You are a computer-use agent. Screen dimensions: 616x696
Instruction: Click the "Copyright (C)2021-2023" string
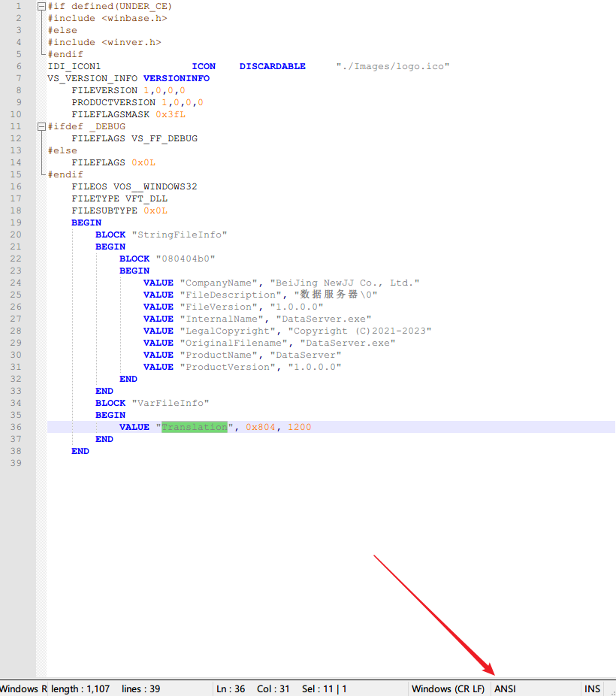pyautogui.click(x=360, y=331)
